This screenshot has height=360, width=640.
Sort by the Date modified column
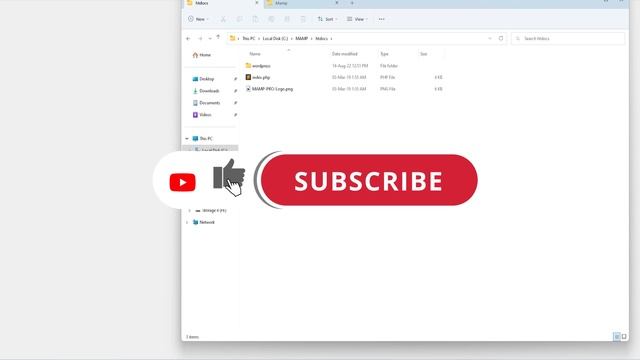[344, 54]
